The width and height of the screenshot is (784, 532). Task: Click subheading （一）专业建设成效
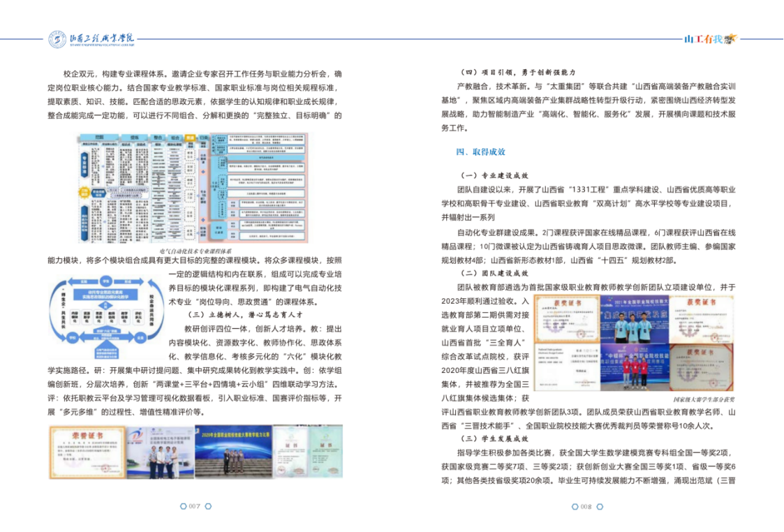point(494,175)
